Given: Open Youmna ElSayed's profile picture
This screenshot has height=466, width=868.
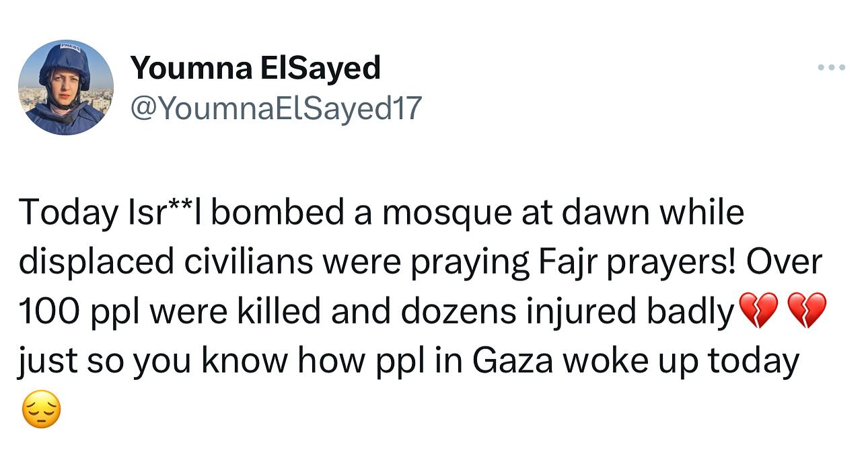Looking at the screenshot, I should point(65,87).
